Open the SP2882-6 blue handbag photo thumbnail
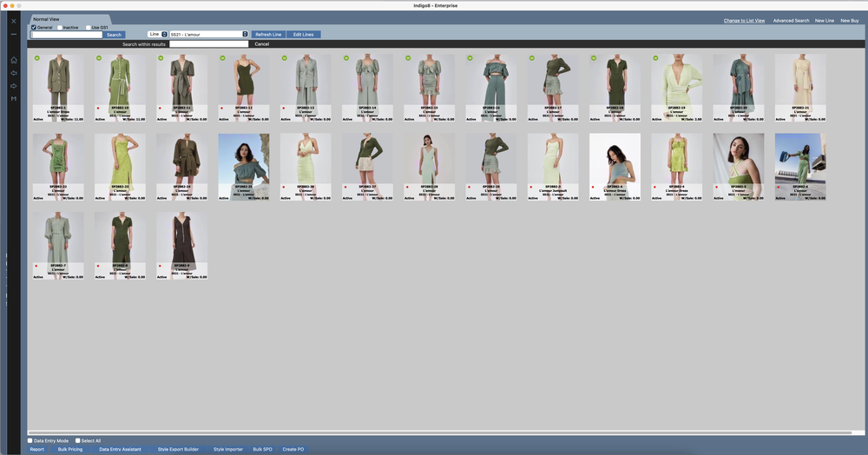 point(800,167)
